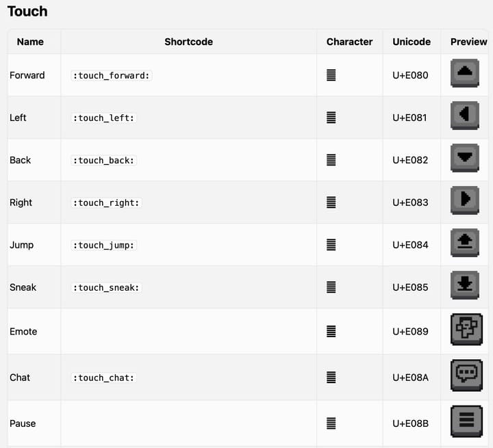Screen dimensions: 493x448
Task: Select the :touch_forward: shortcode text
Action: (111, 75)
